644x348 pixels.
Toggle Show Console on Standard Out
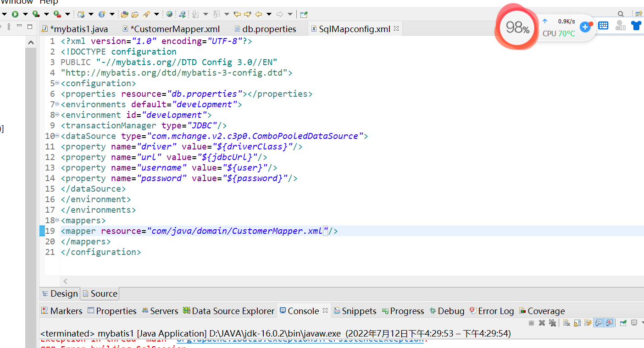coord(599,323)
